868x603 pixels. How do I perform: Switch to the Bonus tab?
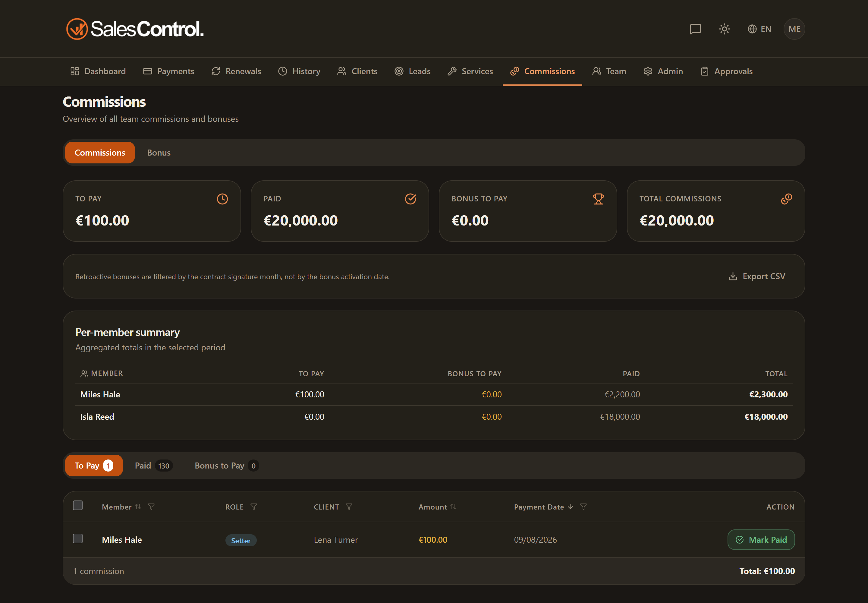(159, 153)
